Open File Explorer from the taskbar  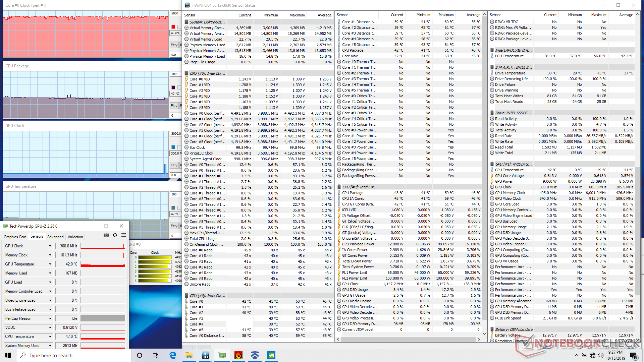pos(189,355)
